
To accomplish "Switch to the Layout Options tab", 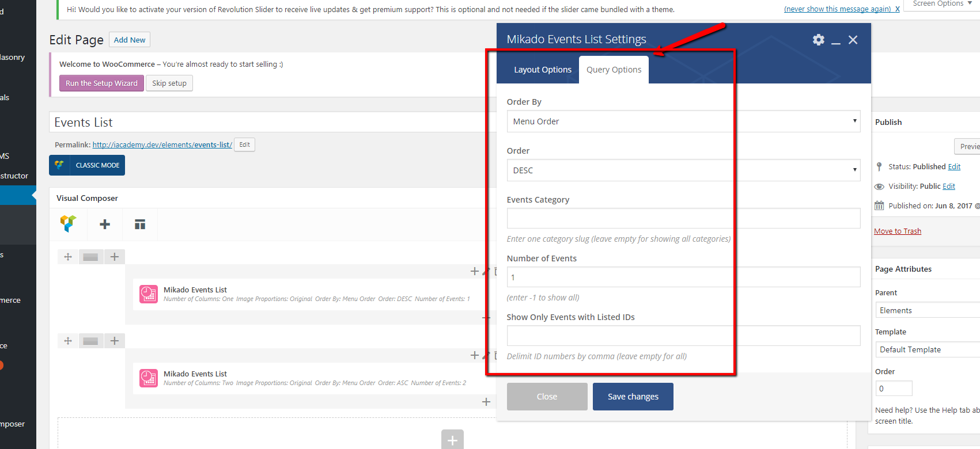I will tap(543, 70).
